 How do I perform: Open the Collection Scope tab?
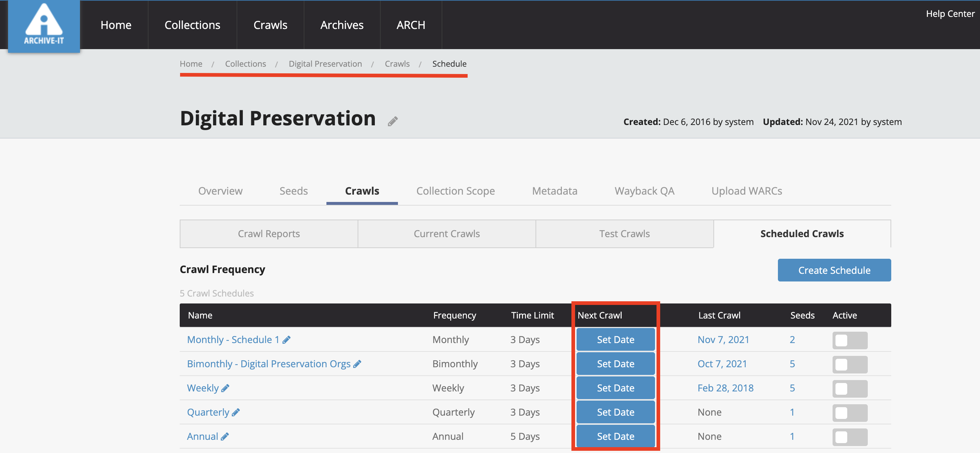[x=456, y=191]
